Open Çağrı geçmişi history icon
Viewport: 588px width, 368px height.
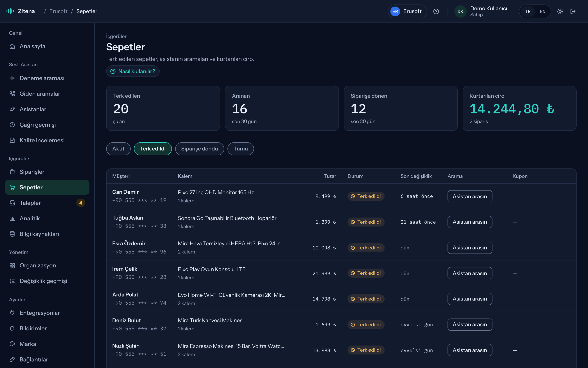coord(12,125)
